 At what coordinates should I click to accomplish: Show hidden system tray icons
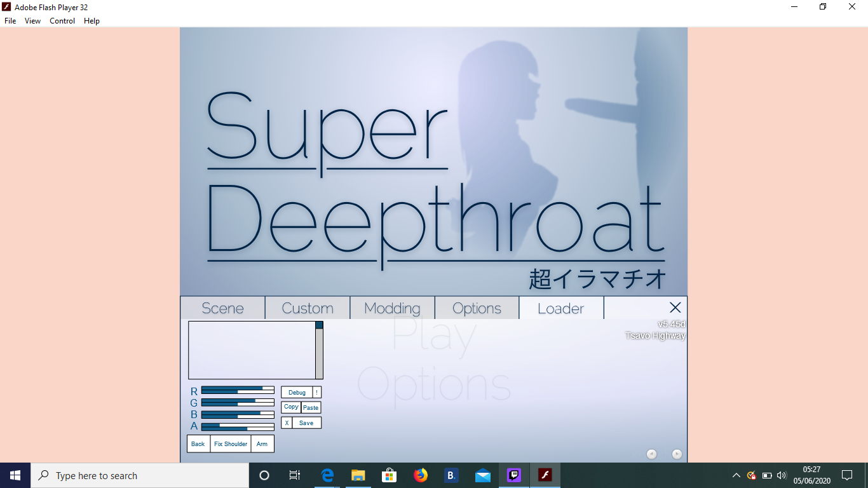736,475
